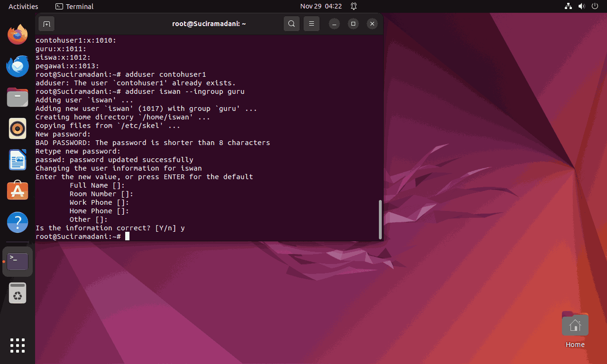Click the 'Work Phone []:' line
The width and height of the screenshot is (607, 364).
[x=99, y=202]
